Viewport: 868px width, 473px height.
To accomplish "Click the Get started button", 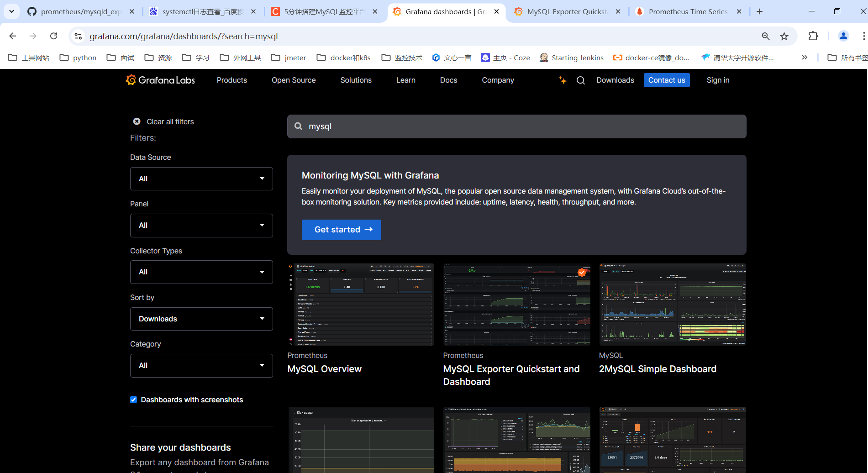I will point(342,230).
